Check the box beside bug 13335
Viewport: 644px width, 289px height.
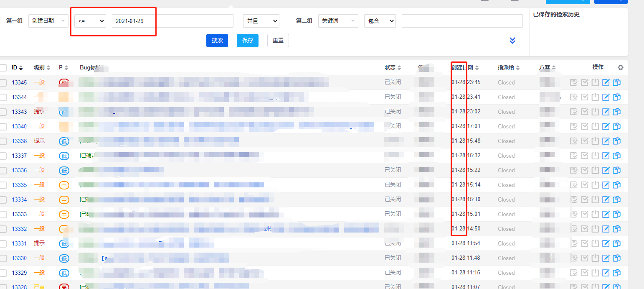tap(3, 185)
